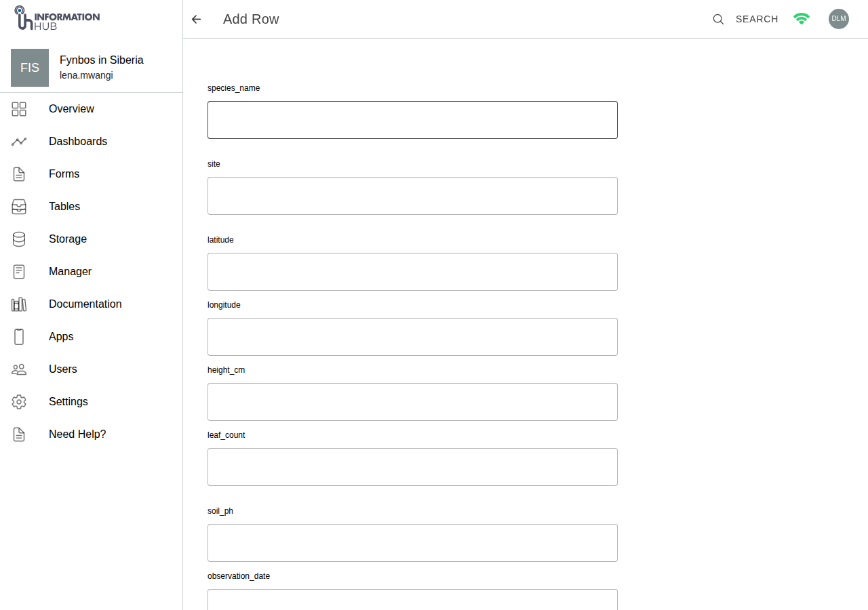Viewport: 868px width, 610px height.
Task: Click the Overview grid icon
Action: [x=19, y=109]
